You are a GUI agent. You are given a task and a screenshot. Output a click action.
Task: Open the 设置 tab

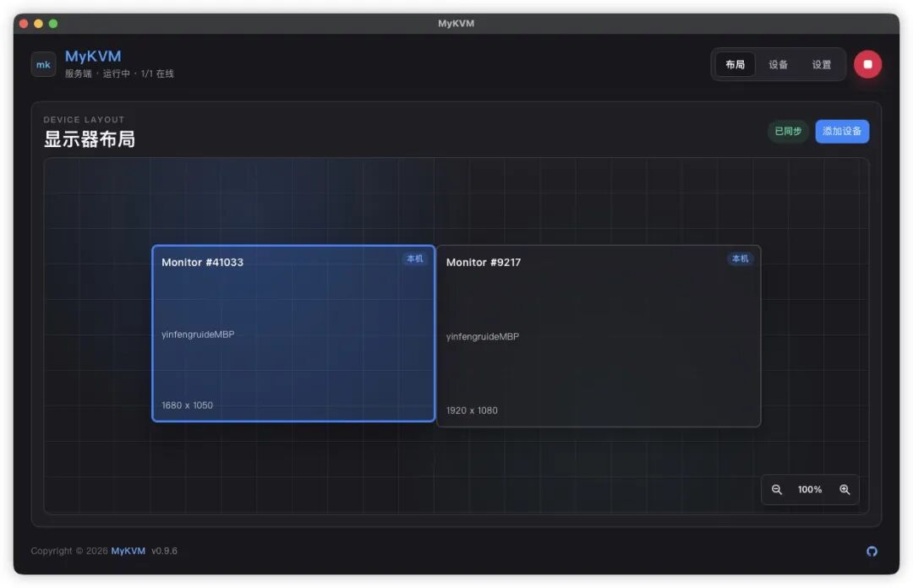822,64
